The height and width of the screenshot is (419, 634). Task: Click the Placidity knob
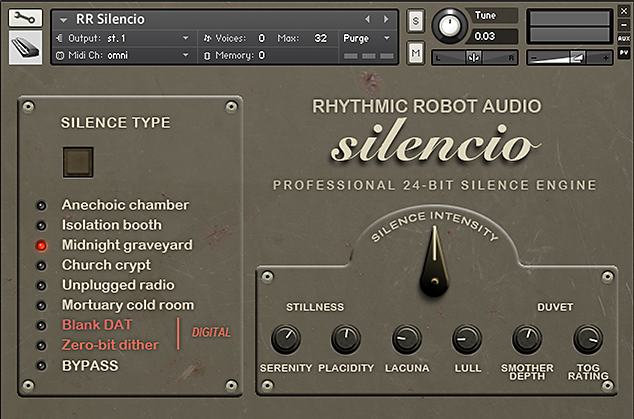(x=346, y=339)
